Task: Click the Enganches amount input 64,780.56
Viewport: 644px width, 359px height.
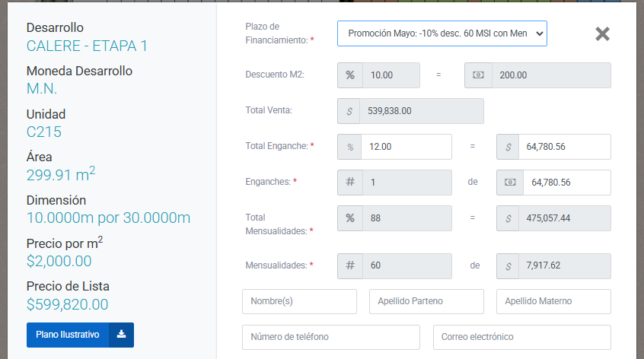Action: coord(566,183)
